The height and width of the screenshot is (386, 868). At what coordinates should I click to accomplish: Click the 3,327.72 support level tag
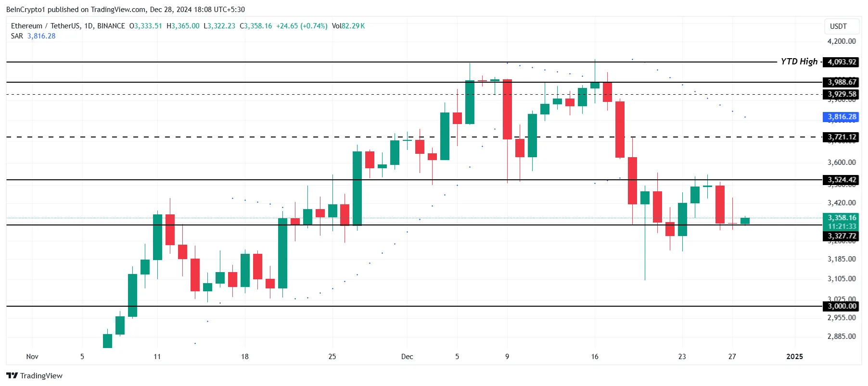coord(842,236)
